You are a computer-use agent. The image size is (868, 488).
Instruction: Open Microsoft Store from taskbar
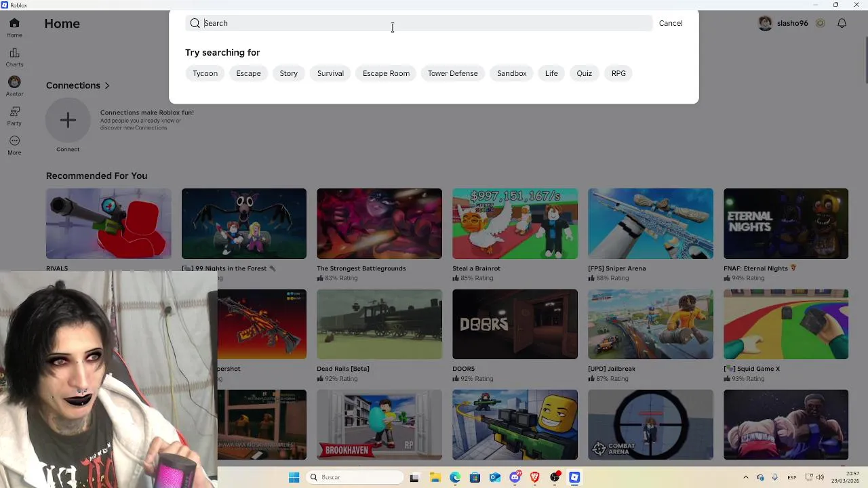coord(475,477)
